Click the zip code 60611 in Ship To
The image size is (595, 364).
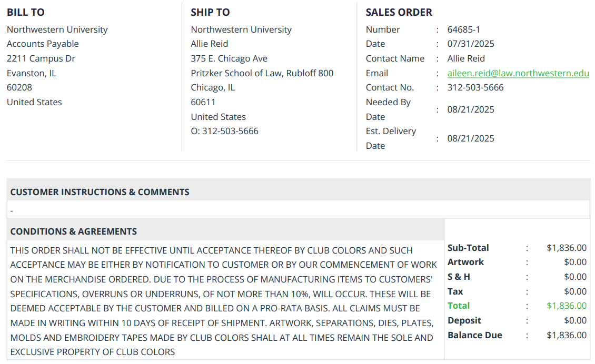[x=203, y=102]
